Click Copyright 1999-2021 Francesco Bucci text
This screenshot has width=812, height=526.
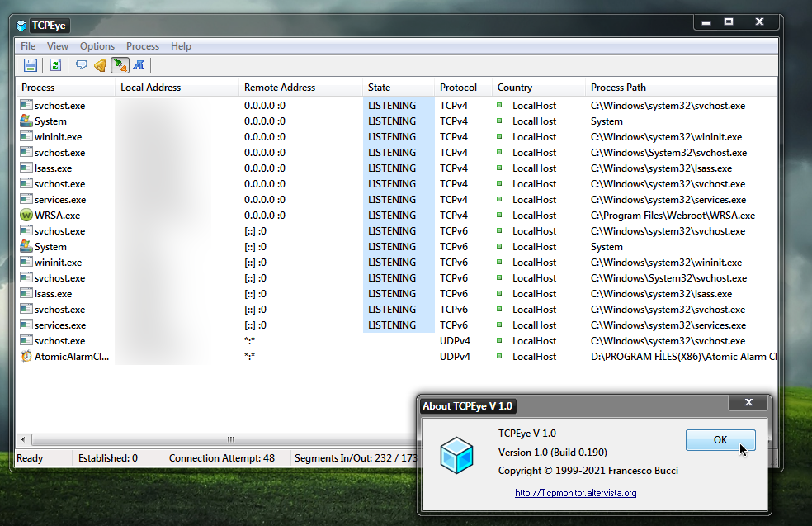[x=588, y=471]
